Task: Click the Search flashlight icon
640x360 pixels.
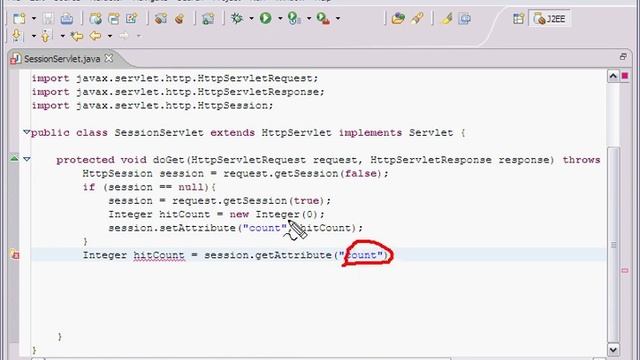Action: [x=418, y=18]
